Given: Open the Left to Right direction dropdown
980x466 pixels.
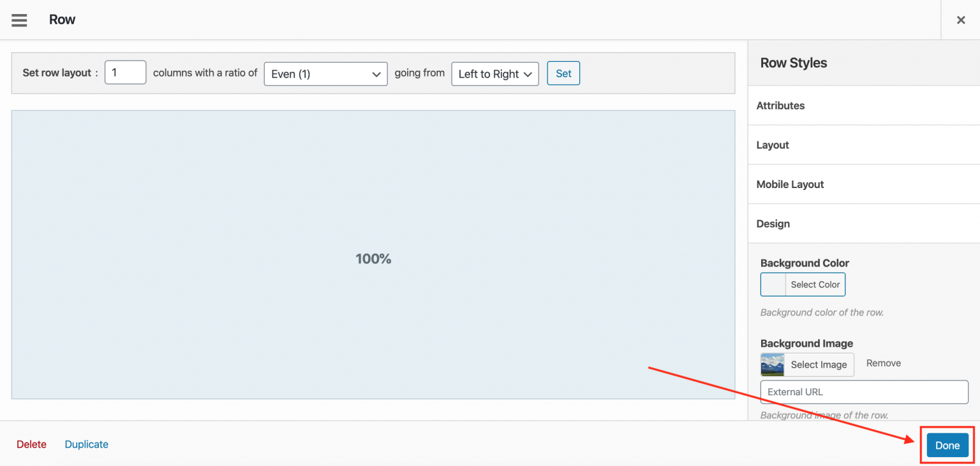Looking at the screenshot, I should pyautogui.click(x=495, y=74).
